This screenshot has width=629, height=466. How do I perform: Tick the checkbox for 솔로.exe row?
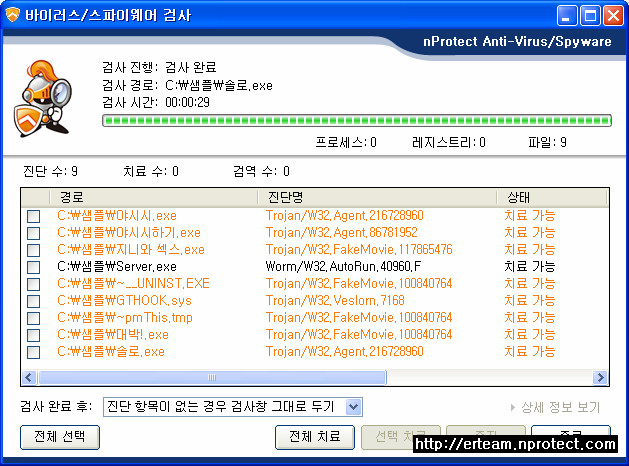pyautogui.click(x=34, y=353)
